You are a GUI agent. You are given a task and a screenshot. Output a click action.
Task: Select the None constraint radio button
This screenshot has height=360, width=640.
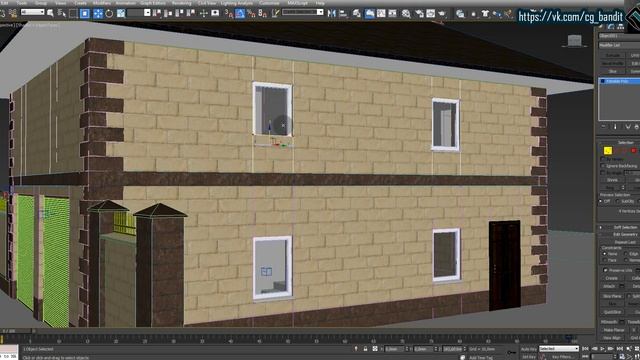(x=604, y=253)
